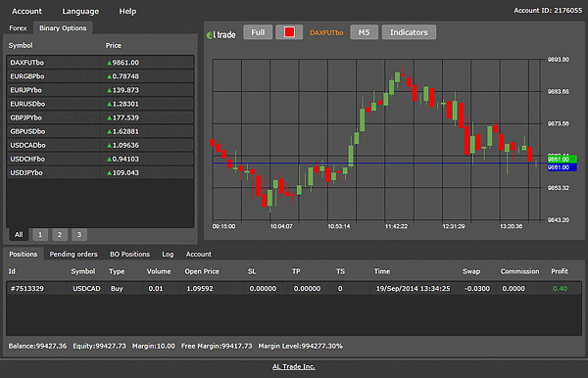
Task: Select USDJPYbo in the symbol list
Action: [x=100, y=172]
